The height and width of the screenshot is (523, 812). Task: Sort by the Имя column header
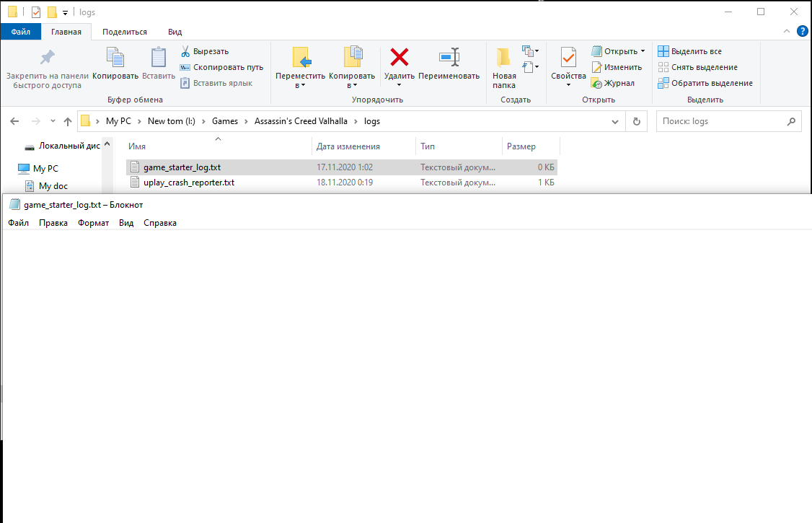(x=219, y=146)
